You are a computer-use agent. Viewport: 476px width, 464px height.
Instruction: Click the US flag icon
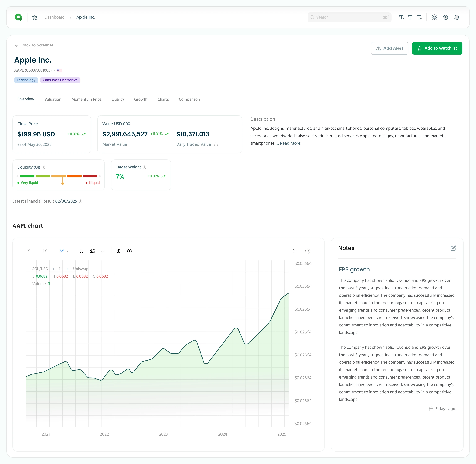pos(59,70)
